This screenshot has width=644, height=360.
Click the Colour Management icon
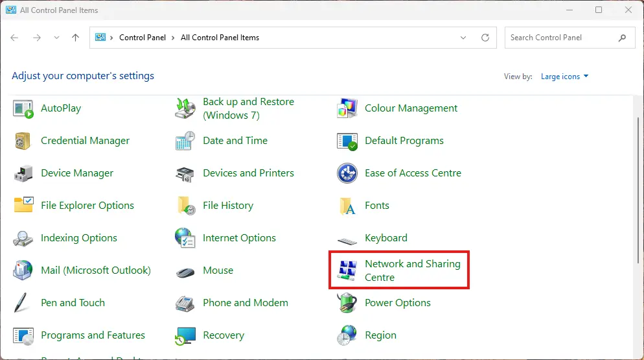click(347, 108)
